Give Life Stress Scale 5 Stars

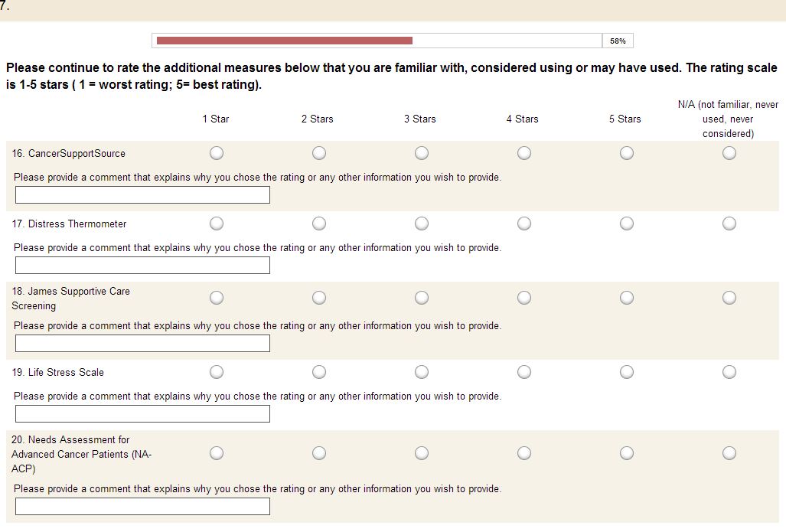pos(627,372)
